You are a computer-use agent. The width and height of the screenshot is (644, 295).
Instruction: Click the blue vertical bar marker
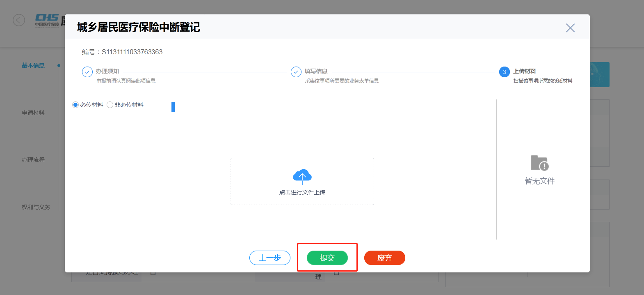(x=173, y=107)
